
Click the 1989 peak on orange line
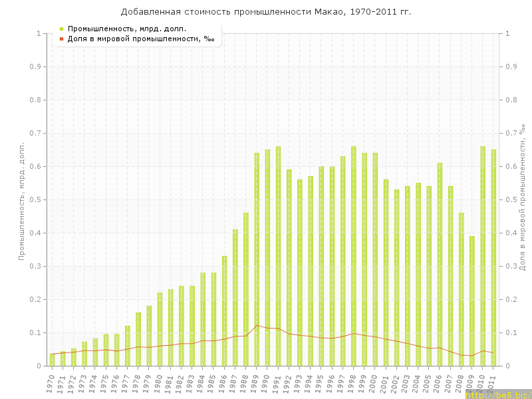[x=257, y=325]
